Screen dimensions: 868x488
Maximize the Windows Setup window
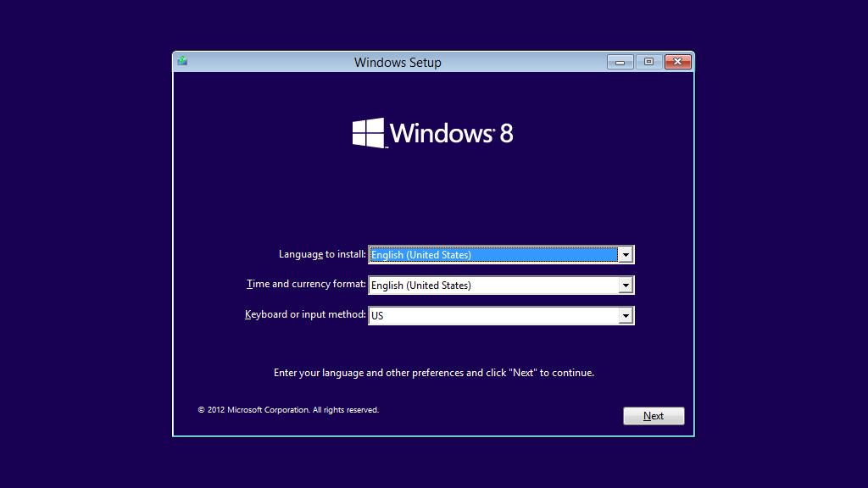point(648,62)
